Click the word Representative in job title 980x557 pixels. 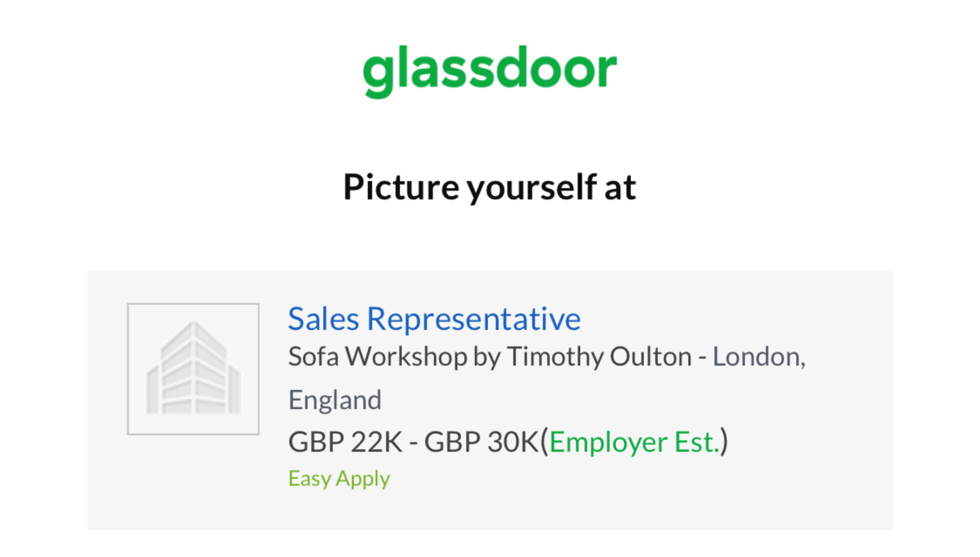(474, 319)
